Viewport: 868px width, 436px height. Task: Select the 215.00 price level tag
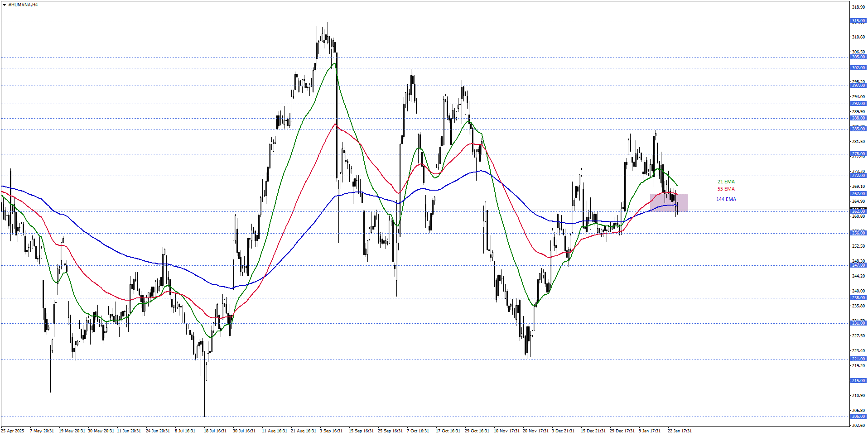click(x=858, y=381)
